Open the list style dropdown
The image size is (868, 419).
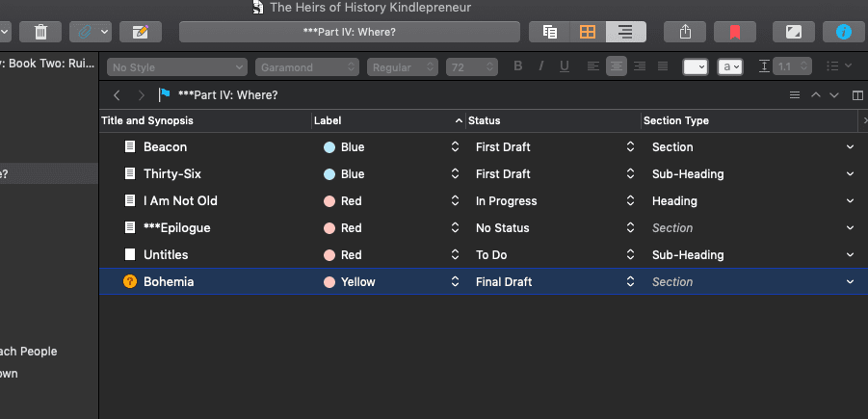pyautogui.click(x=839, y=66)
